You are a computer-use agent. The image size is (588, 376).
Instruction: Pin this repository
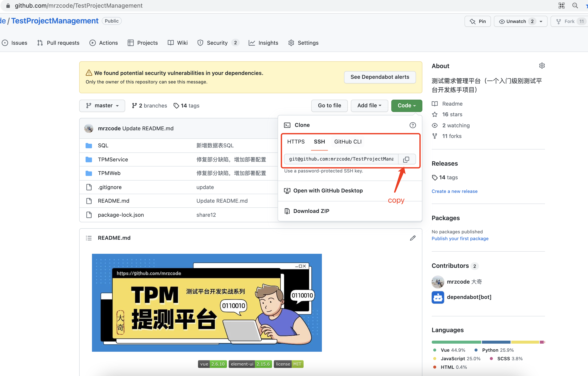[477, 21]
